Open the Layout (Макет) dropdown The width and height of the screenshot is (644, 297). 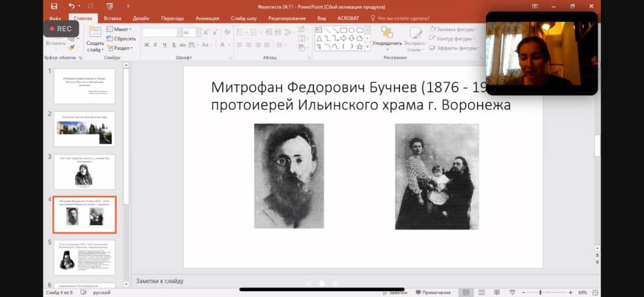coord(121,29)
